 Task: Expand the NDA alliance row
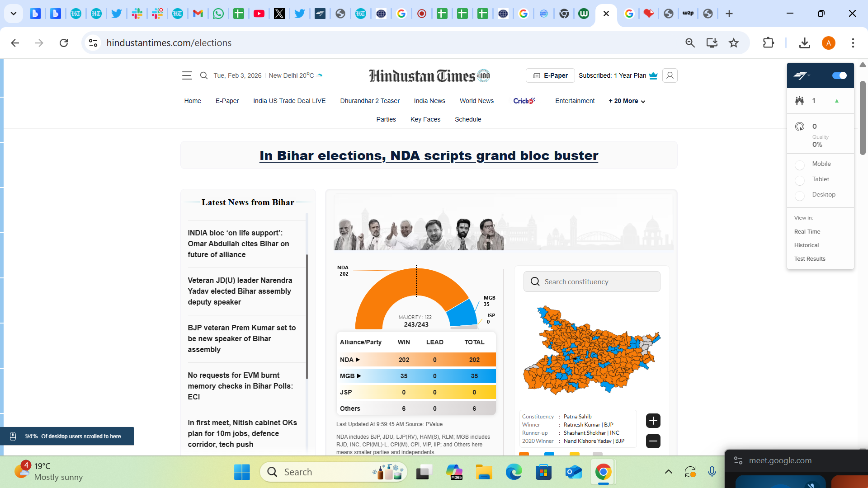tap(358, 360)
